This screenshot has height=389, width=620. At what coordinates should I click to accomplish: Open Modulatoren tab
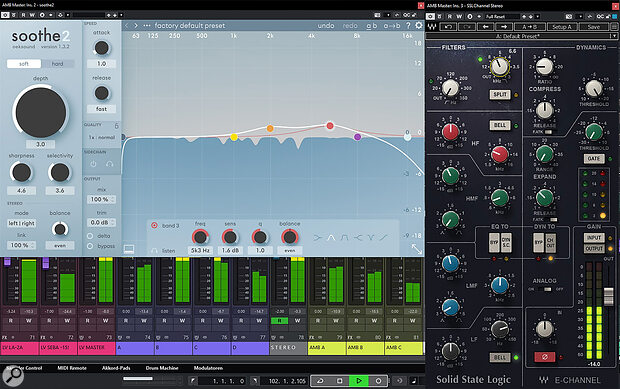click(208, 368)
